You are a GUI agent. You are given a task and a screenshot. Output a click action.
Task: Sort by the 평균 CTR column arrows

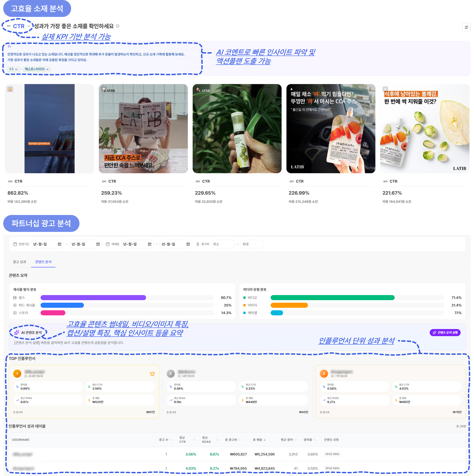coord(195,440)
